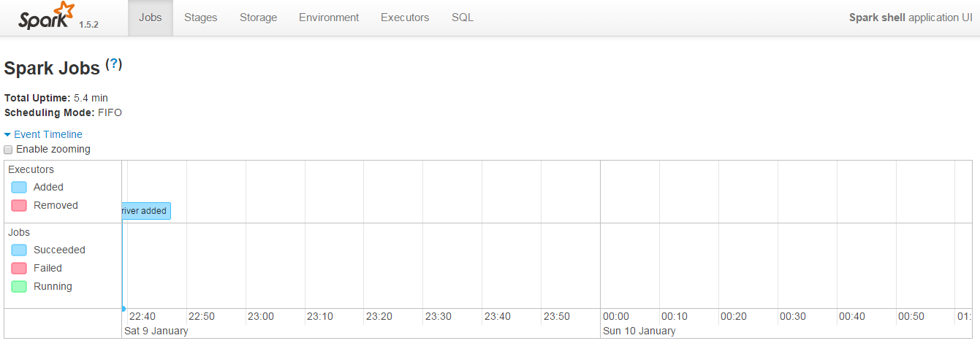The height and width of the screenshot is (357, 980).
Task: Click the Sun 10 January date label
Action: 639,331
